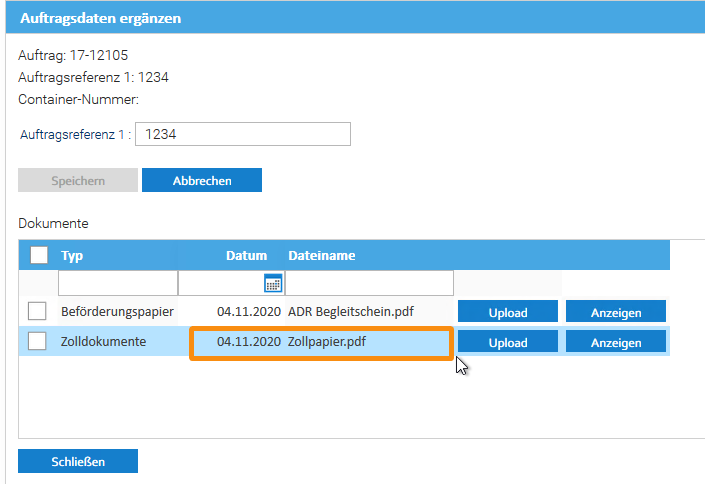Upload a file for Beförderungspapier row

pos(508,312)
